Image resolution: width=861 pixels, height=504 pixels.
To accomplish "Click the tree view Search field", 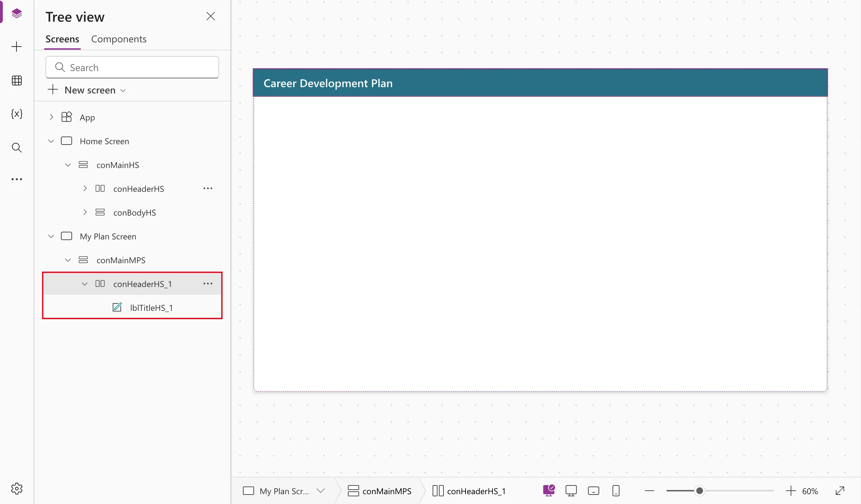I will coord(132,67).
